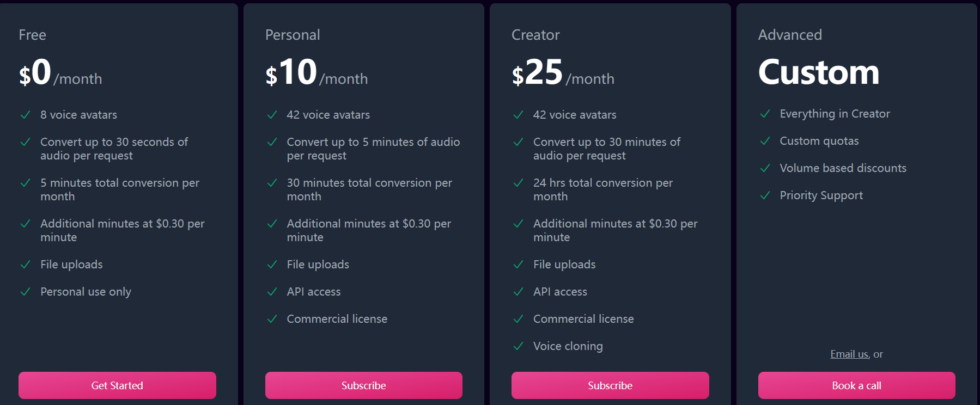Subscribe to the $25 Creator plan

610,385
